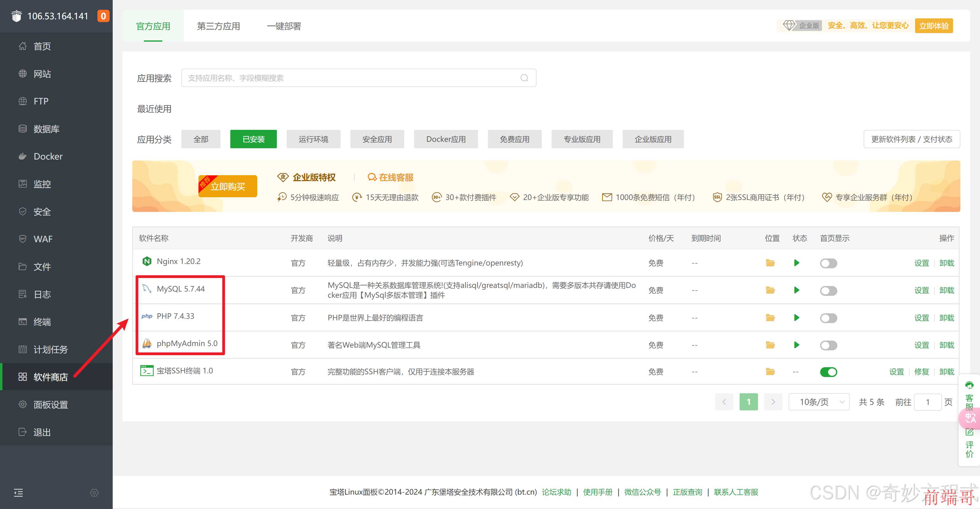Viewport: 980px width, 509px height.
Task: Filter apps by 全部 category
Action: pyautogui.click(x=201, y=139)
